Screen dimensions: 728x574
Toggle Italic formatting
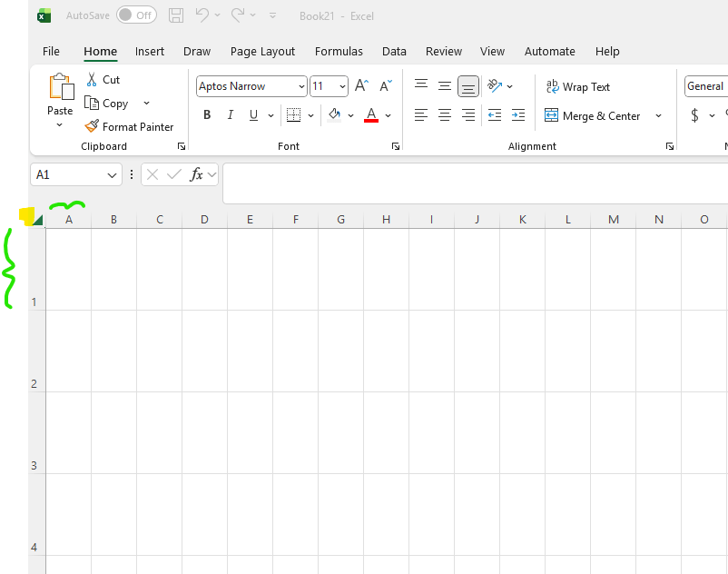pos(231,115)
